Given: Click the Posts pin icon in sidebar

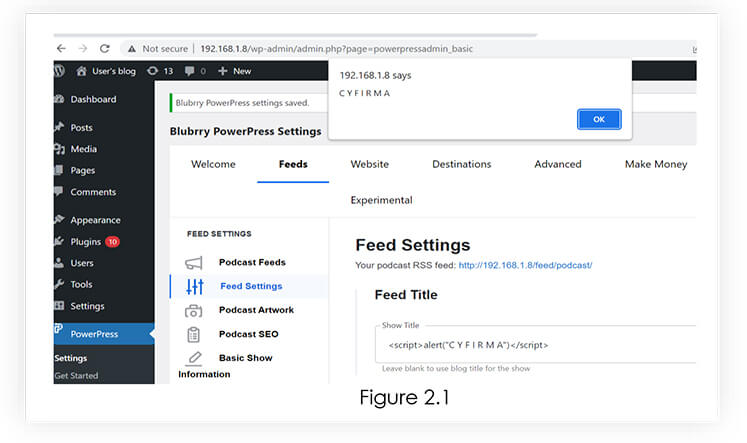Looking at the screenshot, I should (59, 127).
